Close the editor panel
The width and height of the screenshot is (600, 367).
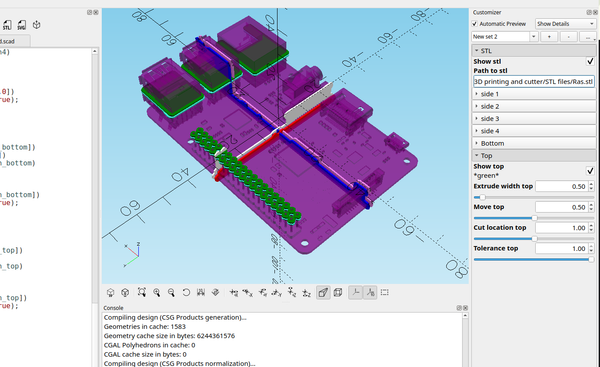pyautogui.click(x=96, y=12)
